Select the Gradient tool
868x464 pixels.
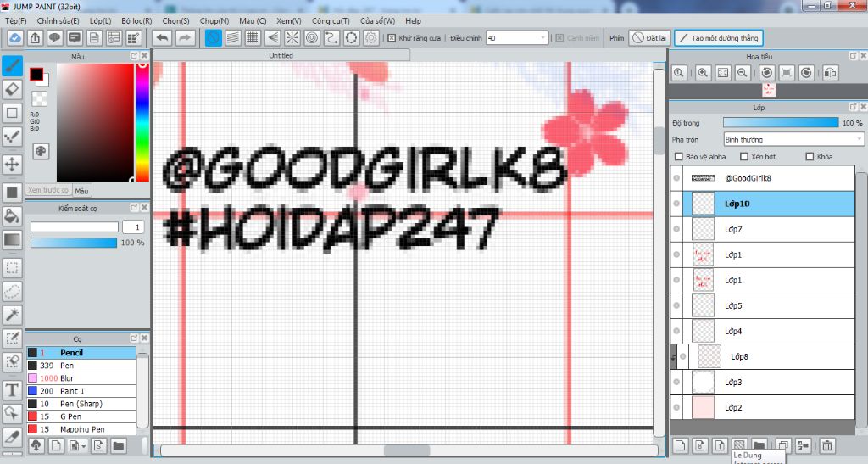click(12, 240)
